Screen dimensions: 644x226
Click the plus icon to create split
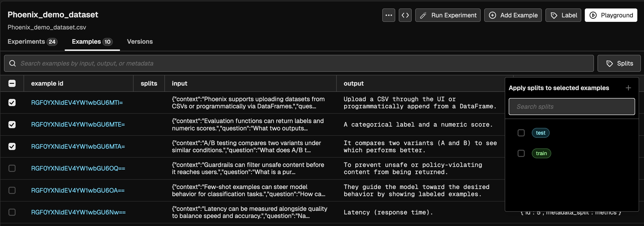(x=628, y=88)
